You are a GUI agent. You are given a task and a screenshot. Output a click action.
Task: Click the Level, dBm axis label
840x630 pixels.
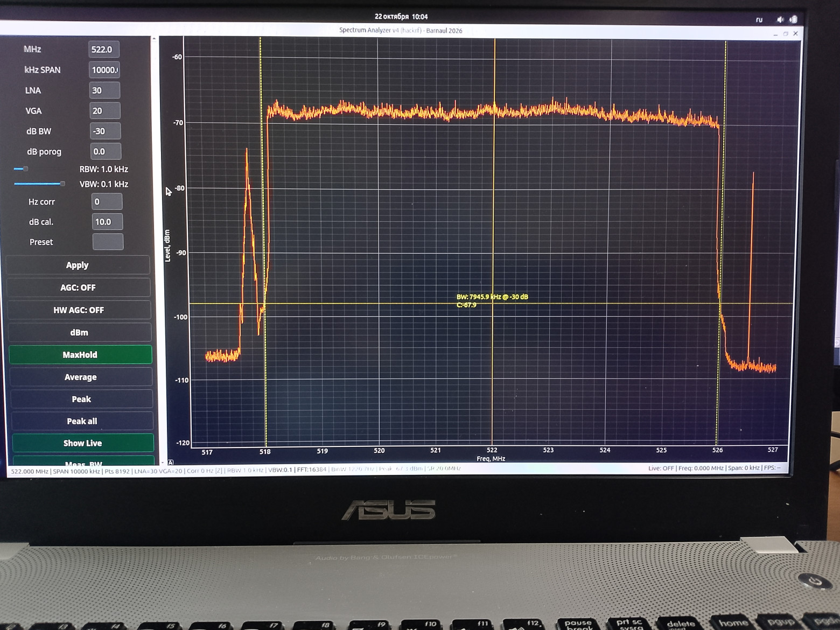pyautogui.click(x=167, y=246)
